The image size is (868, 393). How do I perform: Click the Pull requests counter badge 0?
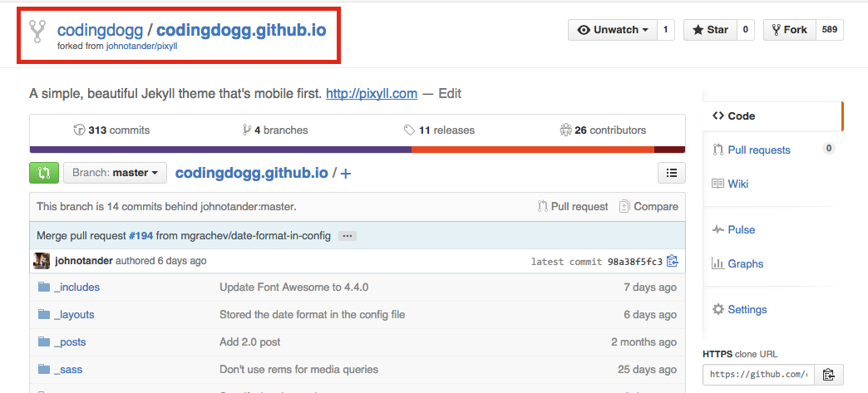tap(829, 148)
